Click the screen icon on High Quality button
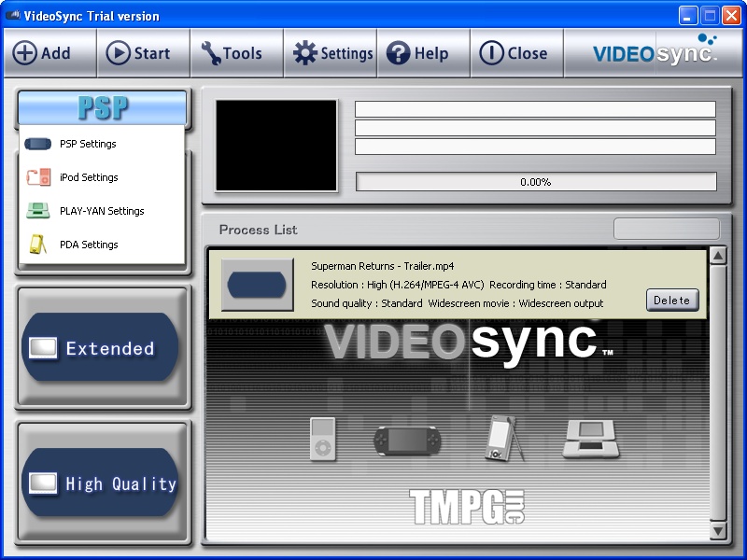The height and width of the screenshot is (560, 747). (43, 483)
